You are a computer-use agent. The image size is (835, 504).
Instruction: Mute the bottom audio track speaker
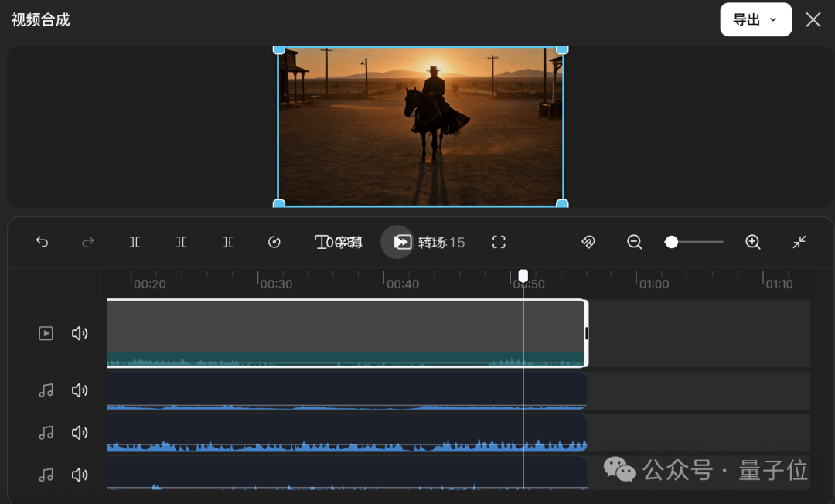tap(80, 475)
